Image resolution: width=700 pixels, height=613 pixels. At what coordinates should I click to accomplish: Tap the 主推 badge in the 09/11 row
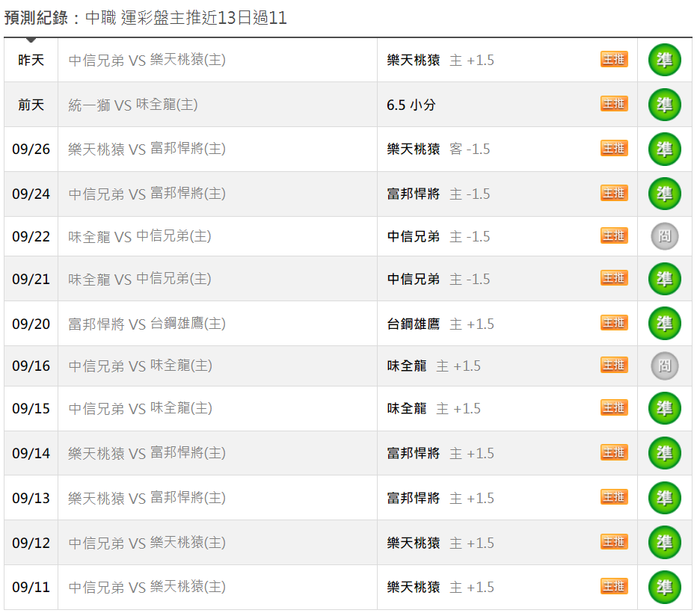tap(614, 586)
